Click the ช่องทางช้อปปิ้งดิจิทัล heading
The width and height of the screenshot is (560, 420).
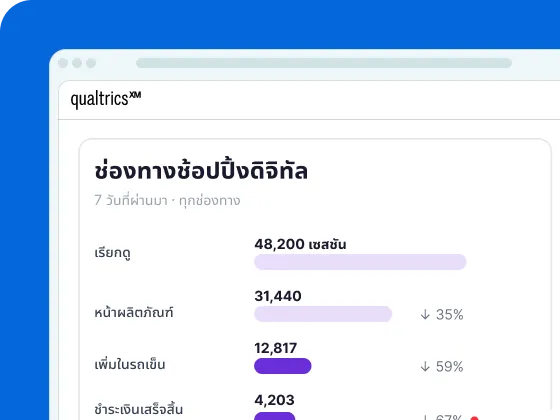click(x=201, y=170)
